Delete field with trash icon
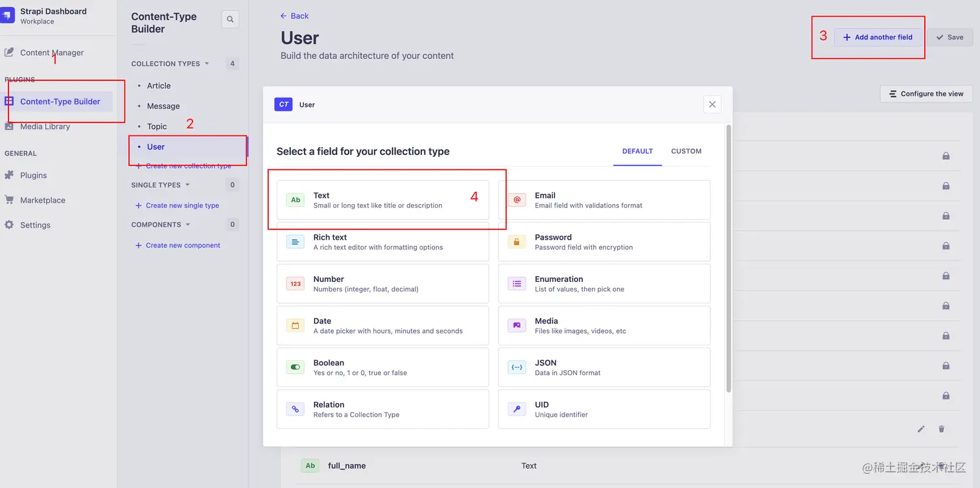Screen dimensions: 980x488 [x=942, y=429]
